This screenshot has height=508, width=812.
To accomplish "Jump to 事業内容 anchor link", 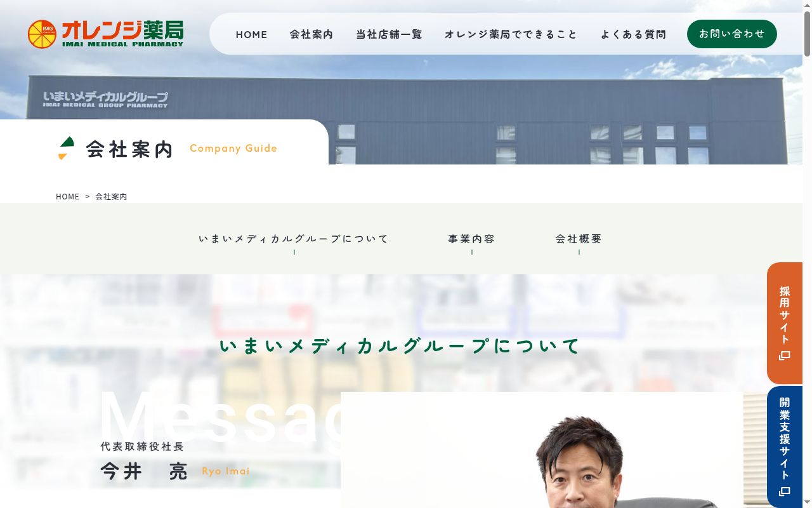I will click(471, 239).
